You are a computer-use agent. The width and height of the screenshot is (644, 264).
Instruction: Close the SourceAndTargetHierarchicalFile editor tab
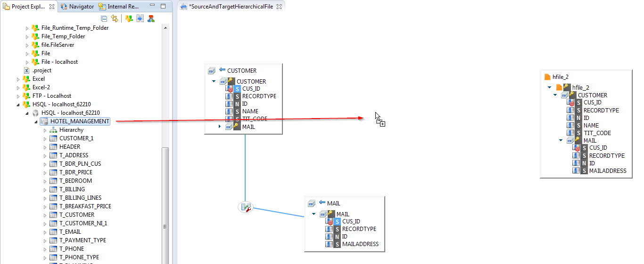pyautogui.click(x=279, y=7)
